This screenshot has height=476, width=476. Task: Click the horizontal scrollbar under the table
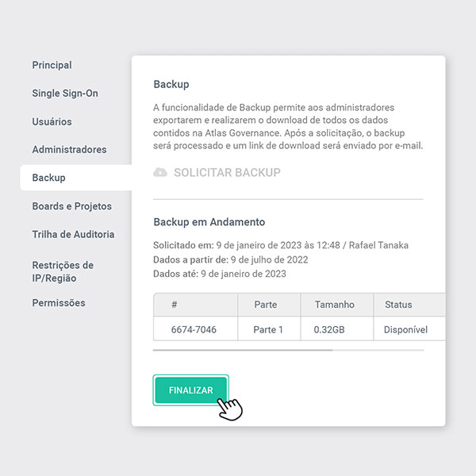242,350
